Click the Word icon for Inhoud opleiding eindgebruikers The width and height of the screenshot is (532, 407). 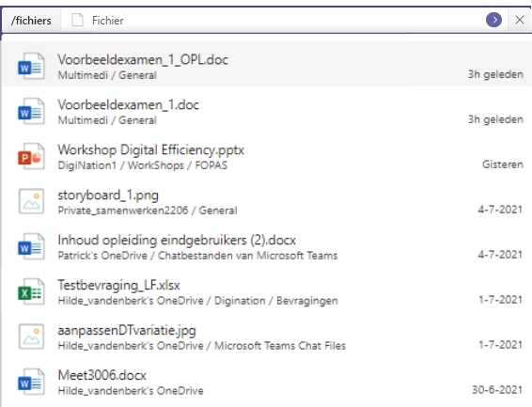[31, 246]
